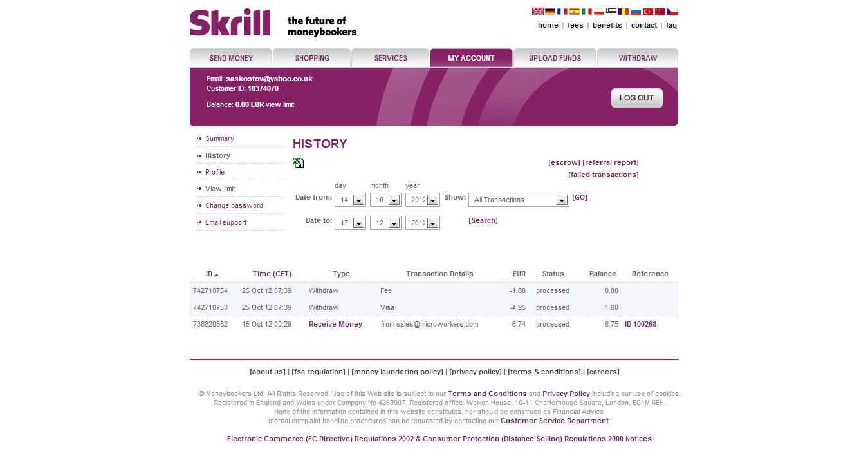Choose the Greek flag language
Image resolution: width=868 pixels, height=456 pixels.
tap(611, 12)
